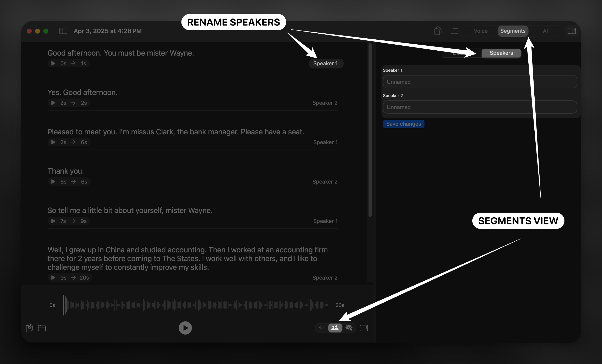Click the highlighted Speaker 1 label button
The height and width of the screenshot is (364, 602).
[325, 63]
